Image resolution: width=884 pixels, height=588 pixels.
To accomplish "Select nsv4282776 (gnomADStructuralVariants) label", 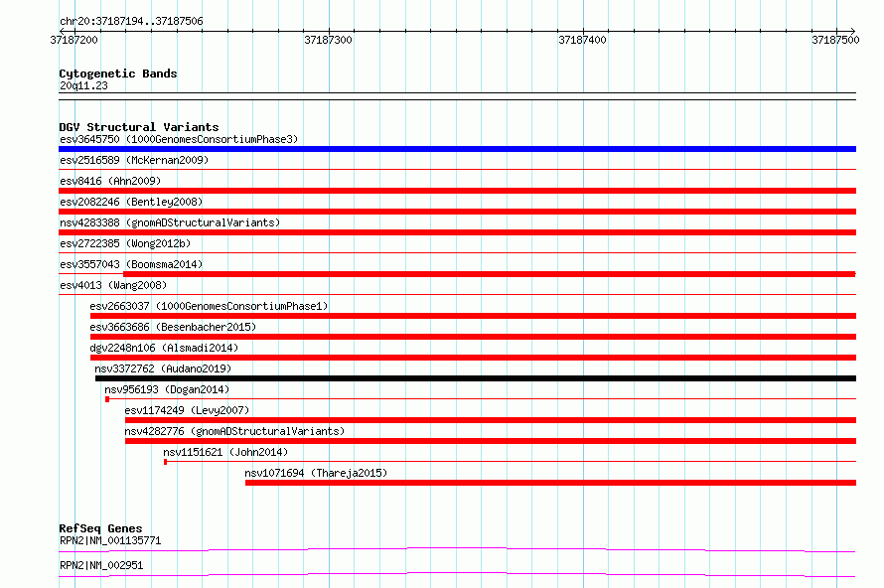I will [234, 431].
